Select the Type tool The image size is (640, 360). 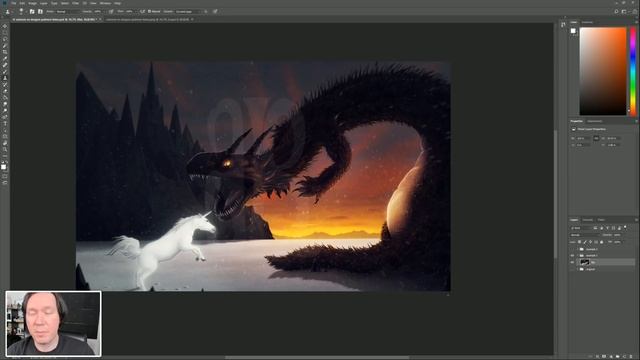[x=5, y=124]
